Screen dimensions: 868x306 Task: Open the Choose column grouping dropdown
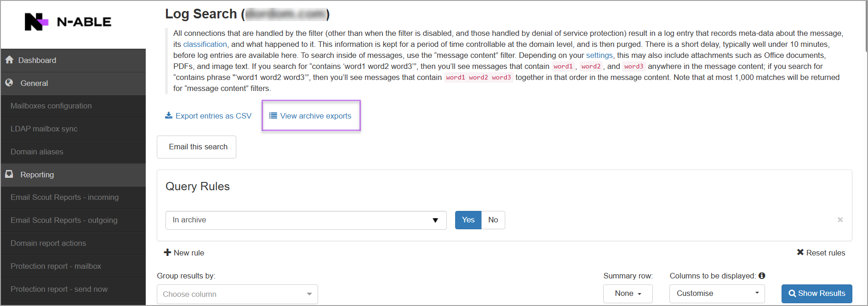coord(237,294)
